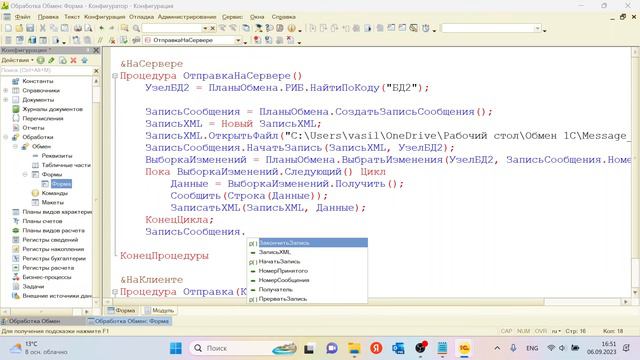Click the configuration tree search field

click(x=47, y=71)
